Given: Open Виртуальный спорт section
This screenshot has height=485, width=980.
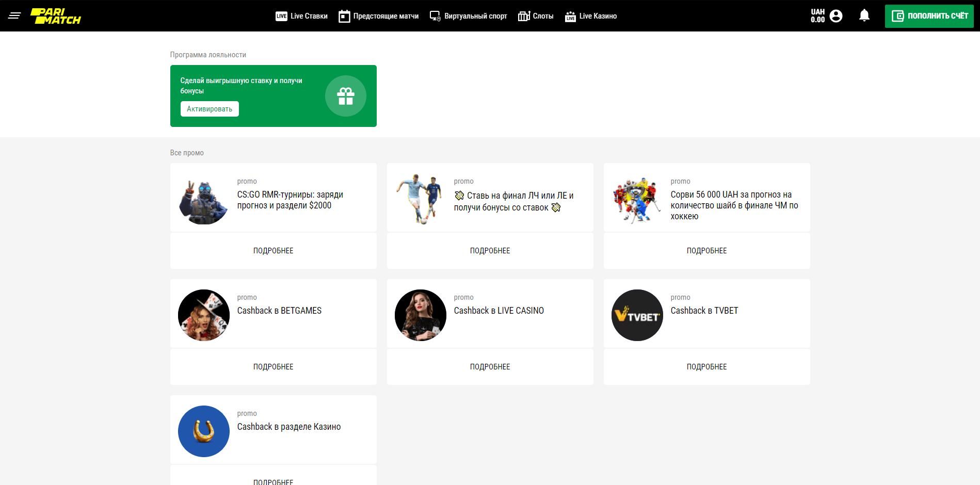Looking at the screenshot, I should point(468,16).
